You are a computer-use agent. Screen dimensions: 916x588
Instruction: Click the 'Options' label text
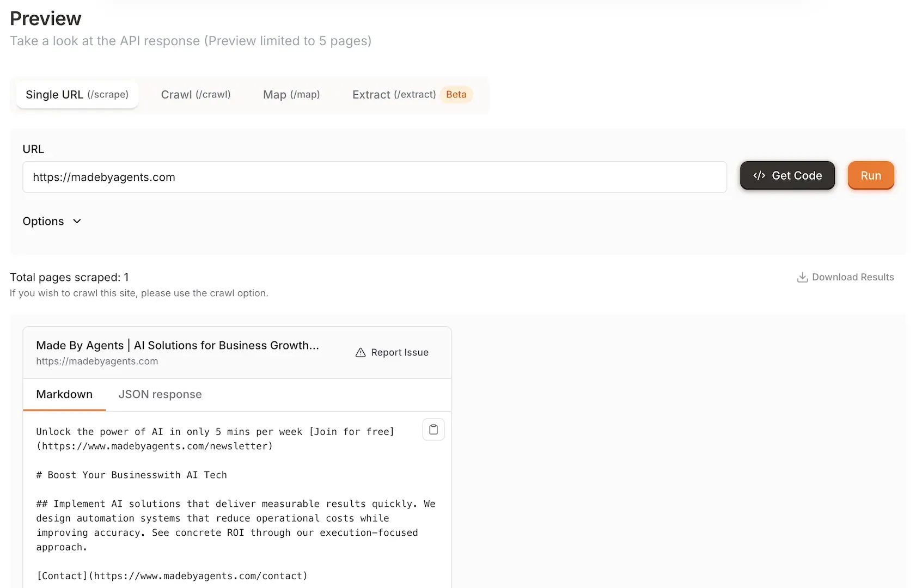(43, 221)
